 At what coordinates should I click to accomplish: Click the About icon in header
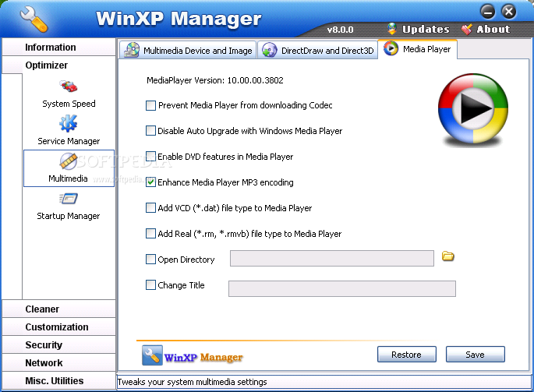467,30
